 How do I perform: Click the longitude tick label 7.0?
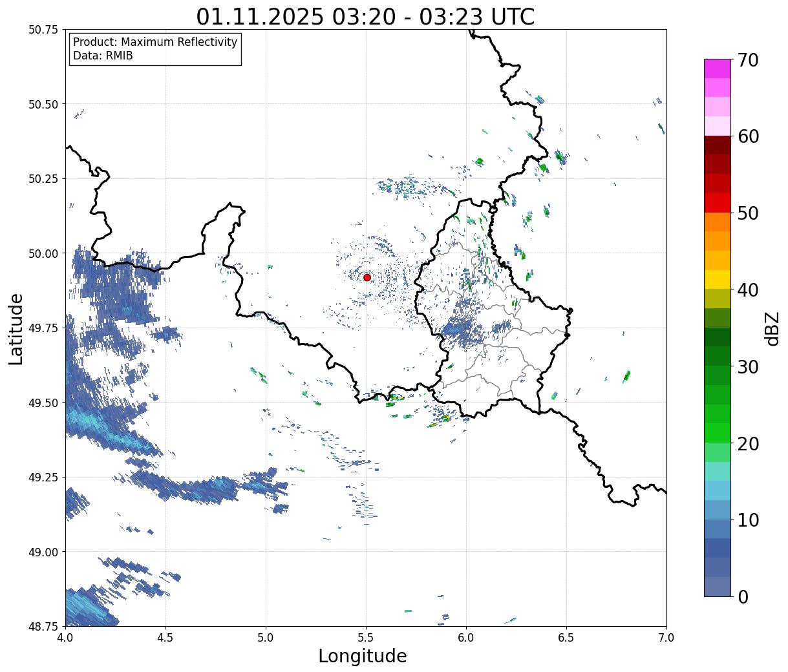pos(666,637)
